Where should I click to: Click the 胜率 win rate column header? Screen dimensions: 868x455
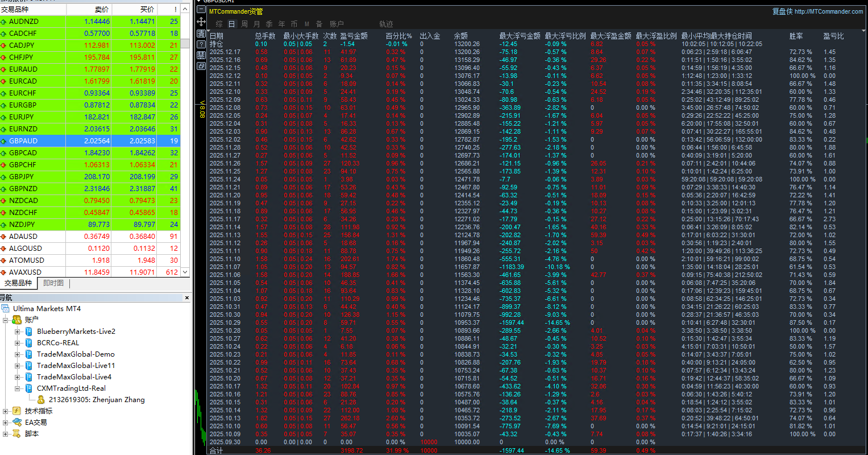coord(796,36)
